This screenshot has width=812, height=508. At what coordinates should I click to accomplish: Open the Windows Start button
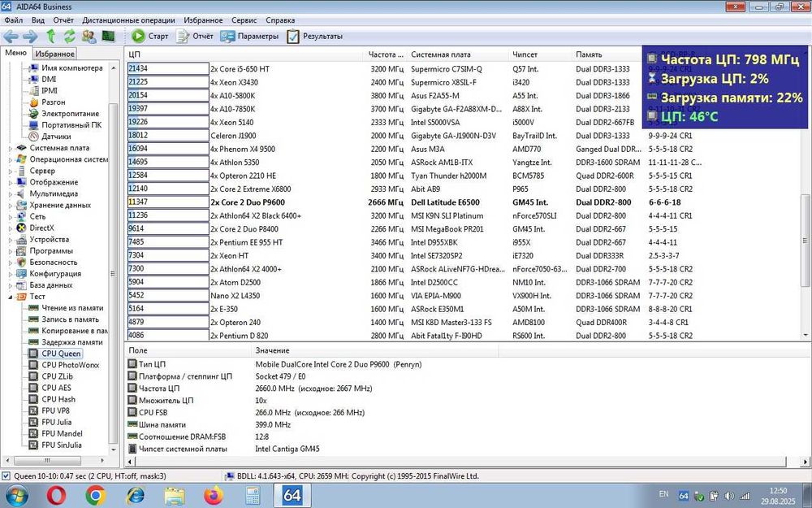click(x=16, y=496)
